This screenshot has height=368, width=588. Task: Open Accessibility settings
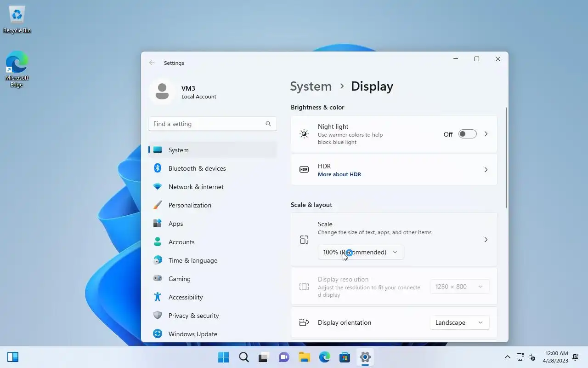coord(213,297)
